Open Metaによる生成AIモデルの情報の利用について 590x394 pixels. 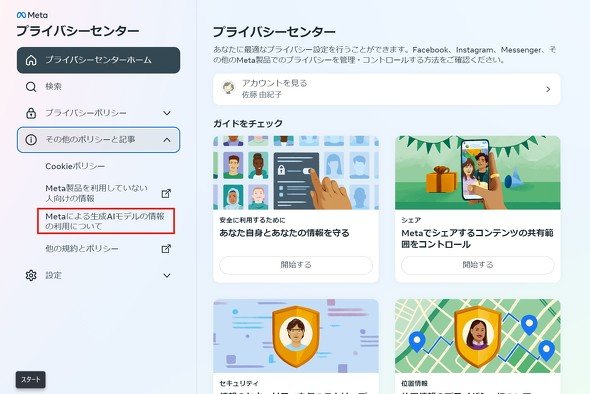coord(105,221)
